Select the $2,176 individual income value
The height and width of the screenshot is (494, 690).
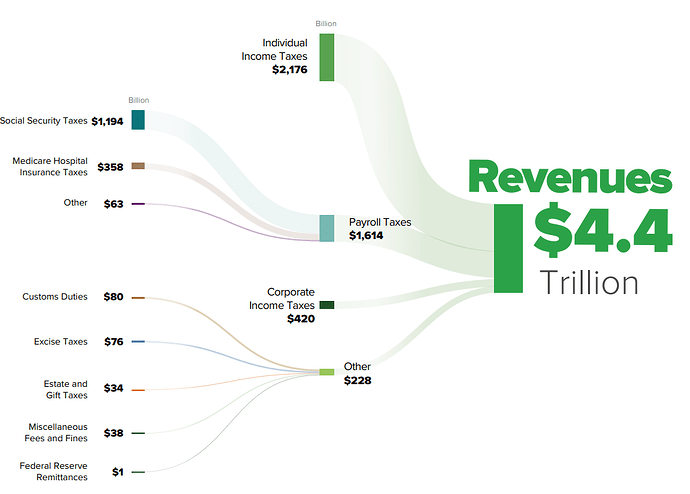[x=290, y=70]
